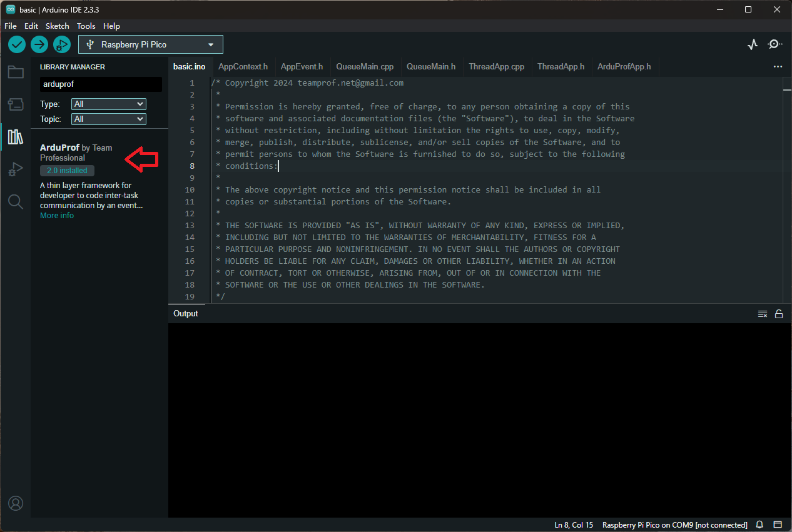Switch to the ThreadApp.cpp tab
Image resolution: width=792 pixels, height=532 pixels.
497,66
